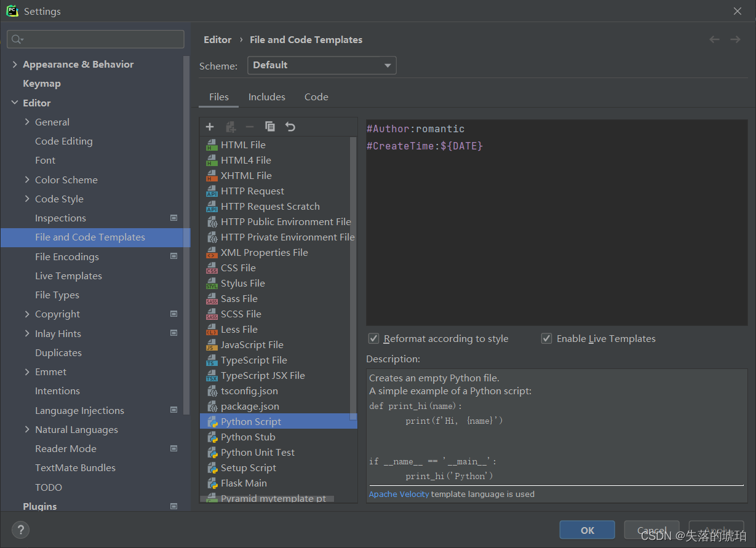The width and height of the screenshot is (756, 548).
Task: Expand the Copyright node
Action: [27, 314]
